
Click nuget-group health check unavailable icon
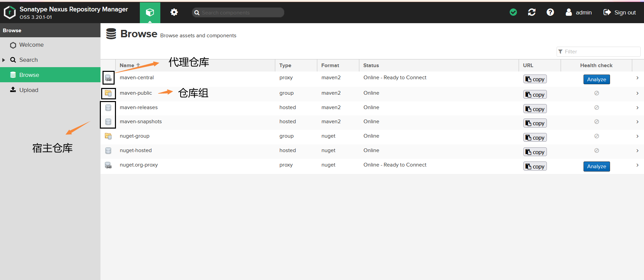[x=597, y=136]
